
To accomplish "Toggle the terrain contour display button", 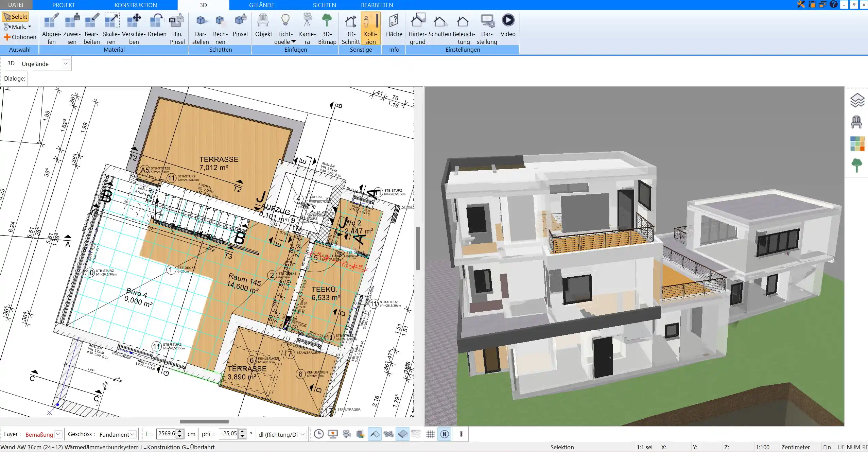I will [416, 434].
